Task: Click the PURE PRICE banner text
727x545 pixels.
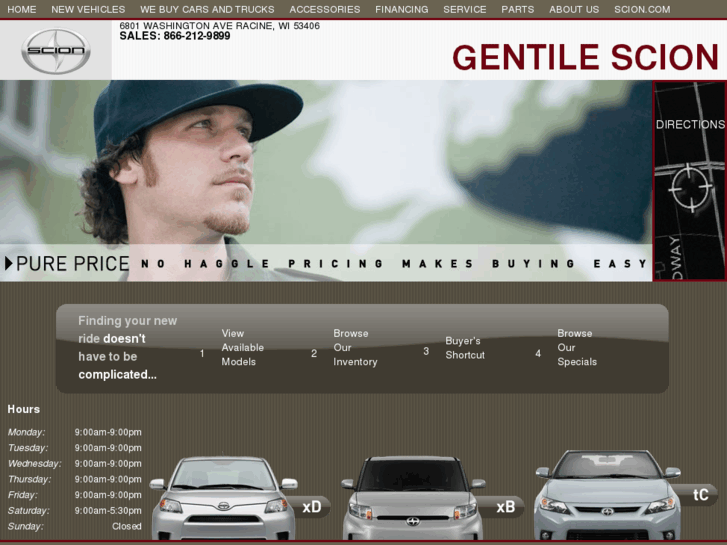Action: (73, 263)
